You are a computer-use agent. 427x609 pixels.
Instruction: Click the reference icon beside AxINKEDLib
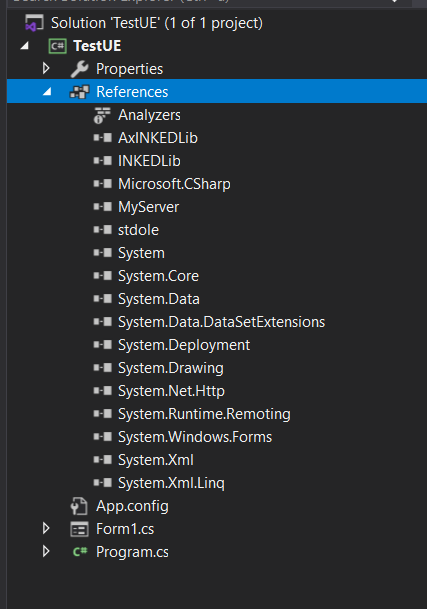103,138
